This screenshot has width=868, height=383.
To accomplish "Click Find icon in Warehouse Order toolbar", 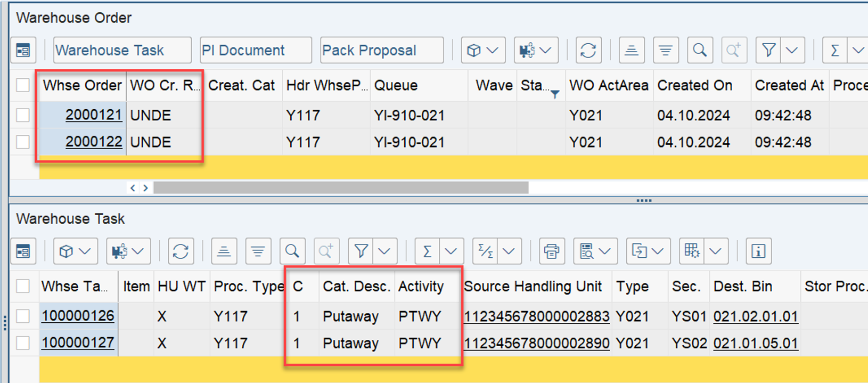I will click(700, 51).
